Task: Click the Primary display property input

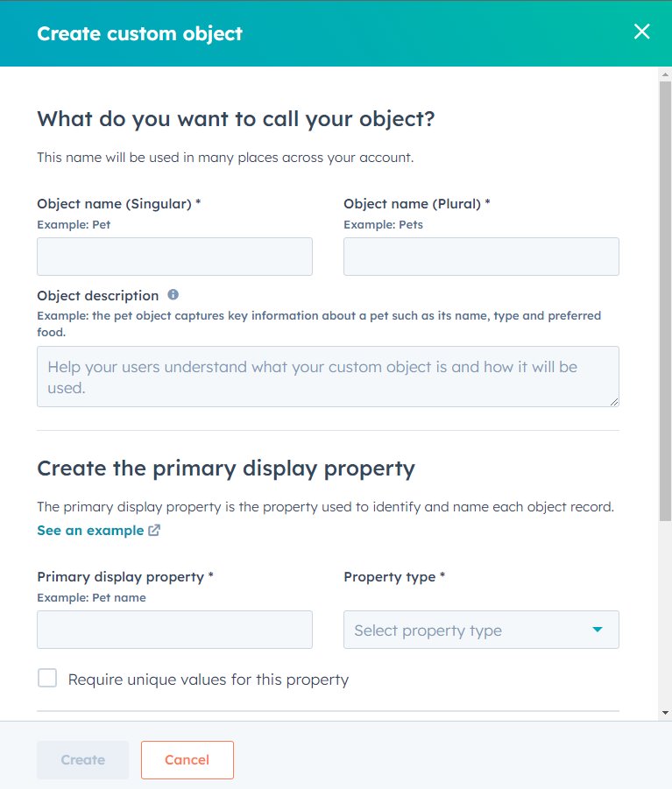Action: tap(174, 629)
